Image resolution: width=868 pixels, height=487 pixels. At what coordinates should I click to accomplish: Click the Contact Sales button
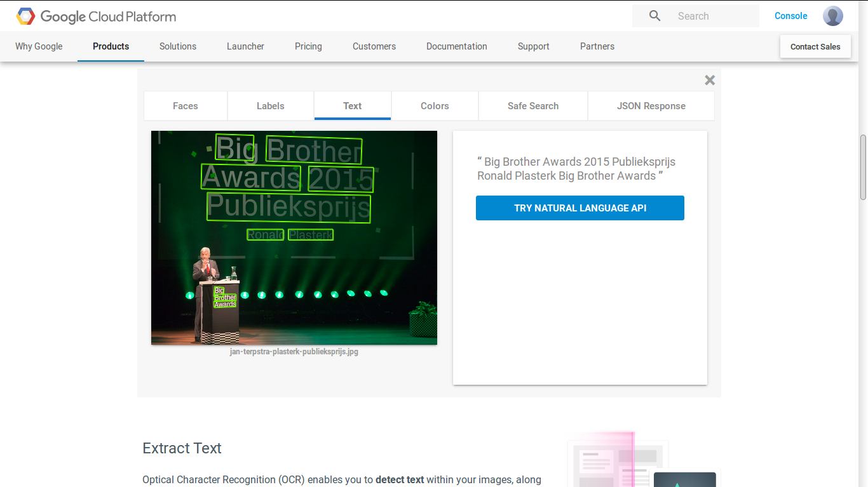(x=815, y=46)
